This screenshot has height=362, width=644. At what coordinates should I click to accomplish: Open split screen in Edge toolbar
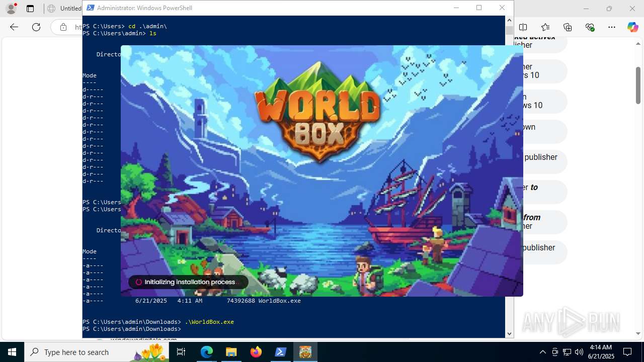pyautogui.click(x=523, y=27)
